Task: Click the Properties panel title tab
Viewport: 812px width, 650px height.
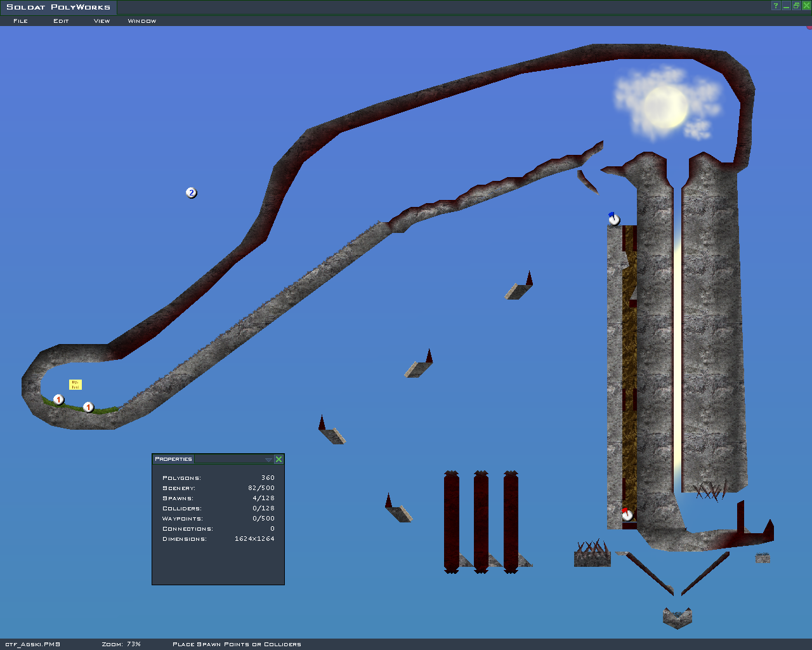Action: (173, 459)
